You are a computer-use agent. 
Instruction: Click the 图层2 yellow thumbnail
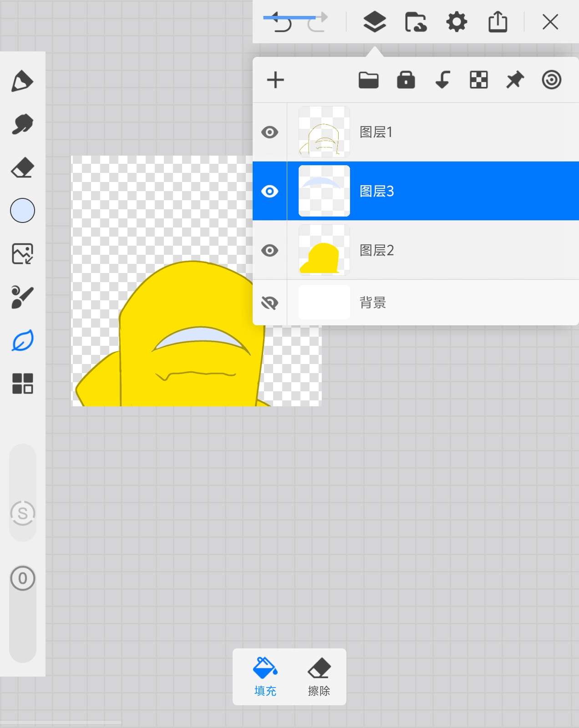point(324,250)
